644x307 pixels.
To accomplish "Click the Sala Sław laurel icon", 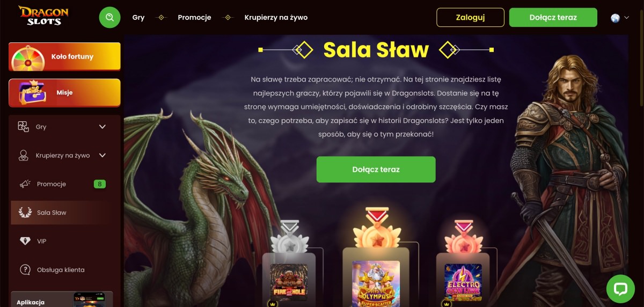I will [x=25, y=213].
